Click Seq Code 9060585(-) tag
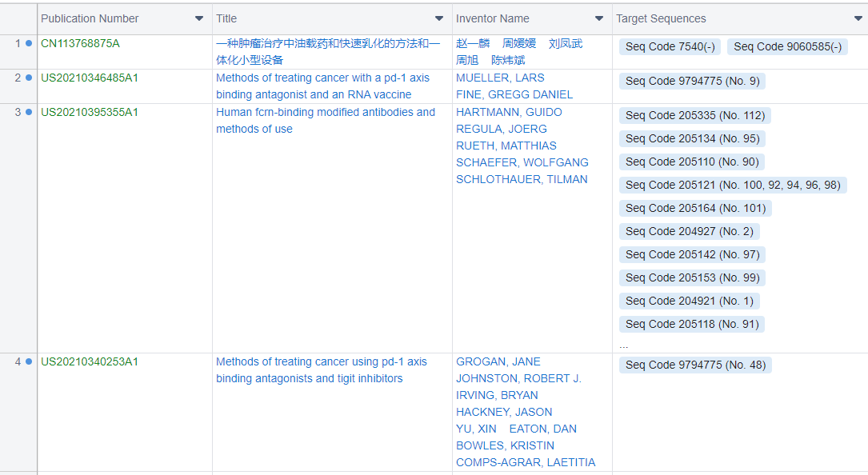 pos(787,47)
